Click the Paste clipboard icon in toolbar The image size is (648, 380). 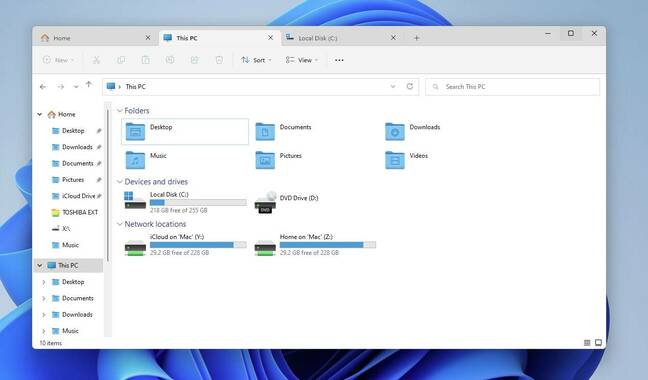pos(145,60)
